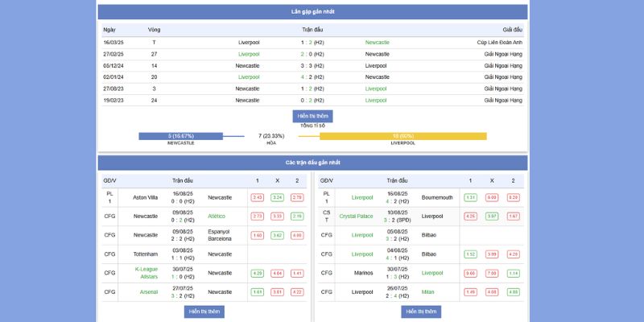The height and width of the screenshot is (322, 644).
Task: Open the 'Các trận đấu gần nhất' section header
Action: [x=312, y=163]
